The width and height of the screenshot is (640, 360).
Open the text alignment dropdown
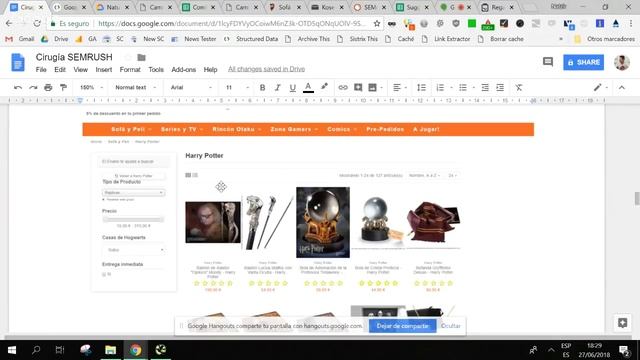point(399,87)
